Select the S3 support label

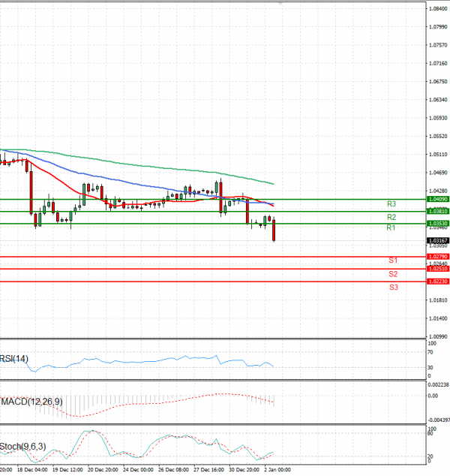(x=393, y=287)
